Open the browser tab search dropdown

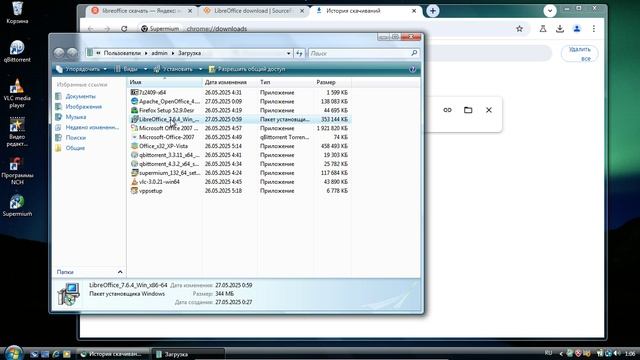click(550, 11)
